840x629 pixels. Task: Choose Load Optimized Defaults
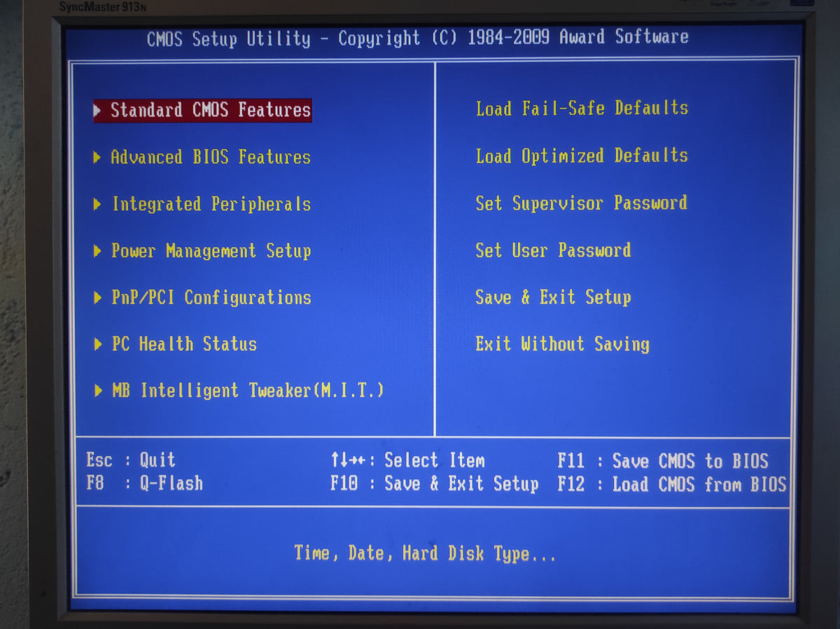click(x=582, y=155)
